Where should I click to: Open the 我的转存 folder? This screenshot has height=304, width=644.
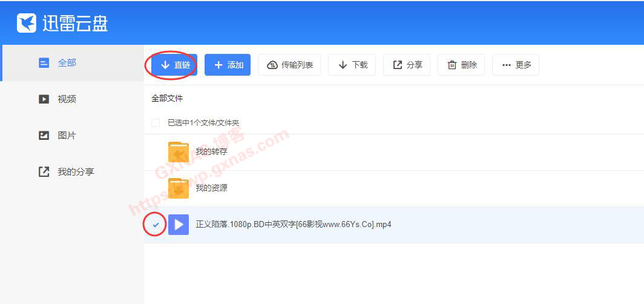[211, 151]
